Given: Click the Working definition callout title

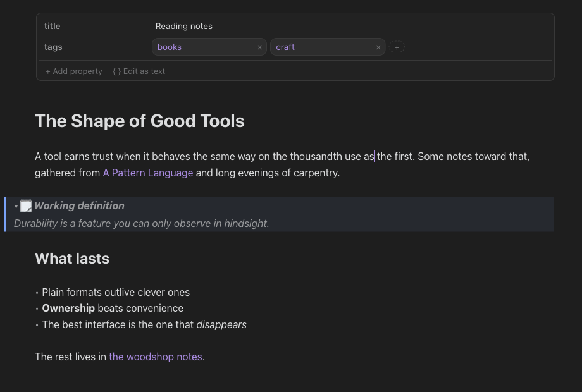Looking at the screenshot, I should (x=79, y=206).
